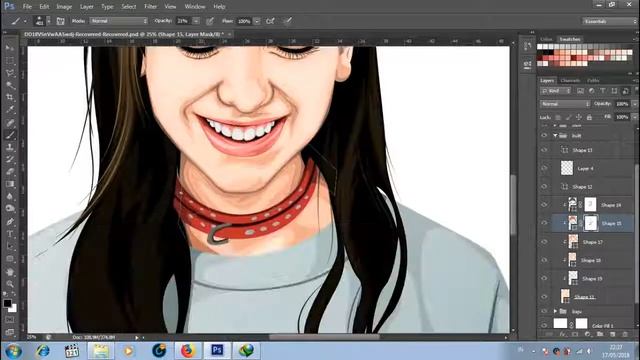Screen dimensions: 640x360
Task: Open the Brush panel toggle icon
Action: coord(60,21)
